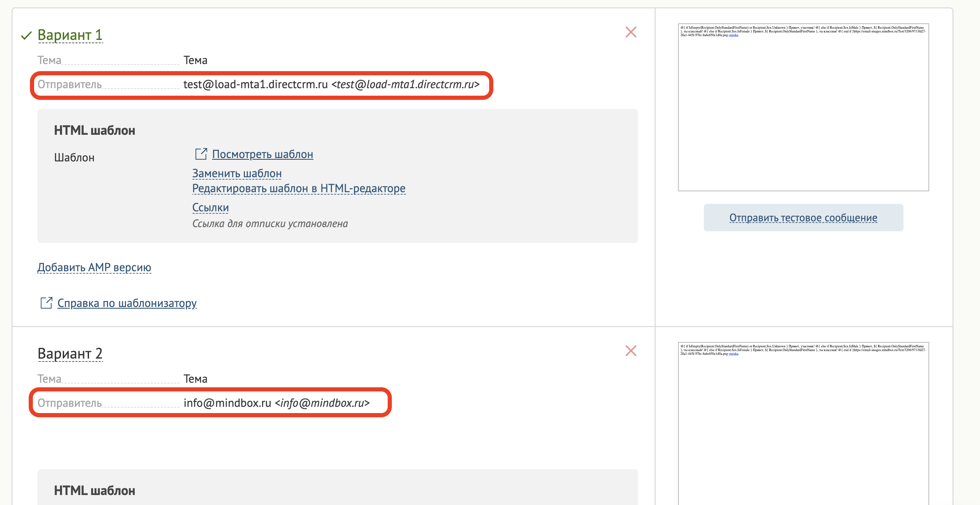Open the Вариант 2 title link
This screenshot has height=505, width=980.
point(70,354)
